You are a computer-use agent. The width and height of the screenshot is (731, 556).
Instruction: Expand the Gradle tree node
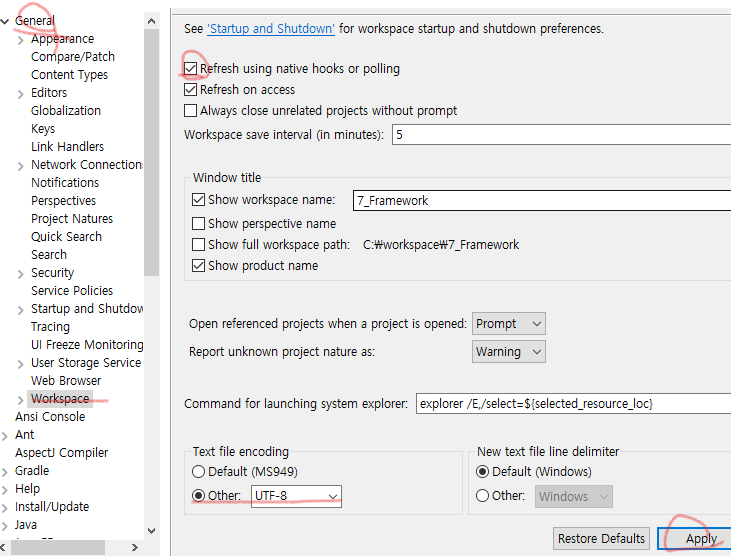[5, 472]
